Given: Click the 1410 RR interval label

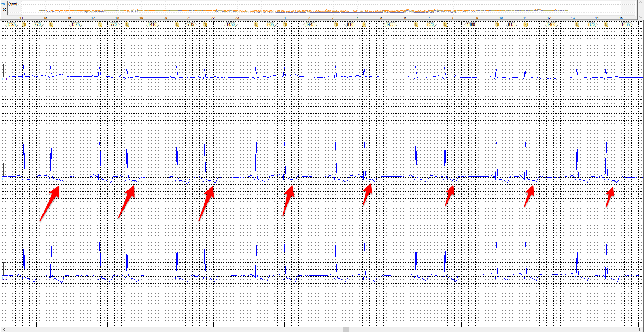Looking at the screenshot, I should tap(152, 24).
